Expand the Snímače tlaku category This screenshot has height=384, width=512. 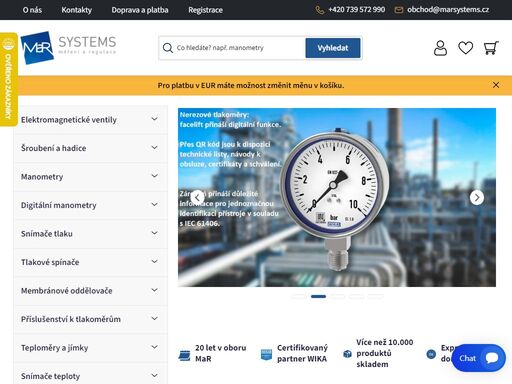pyautogui.click(x=90, y=234)
